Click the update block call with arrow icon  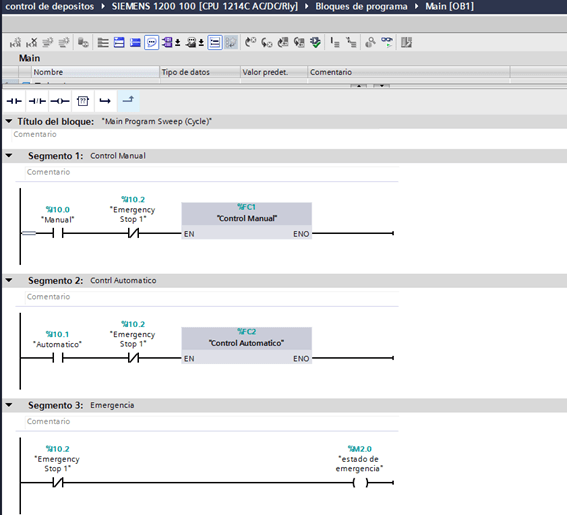pos(299,43)
